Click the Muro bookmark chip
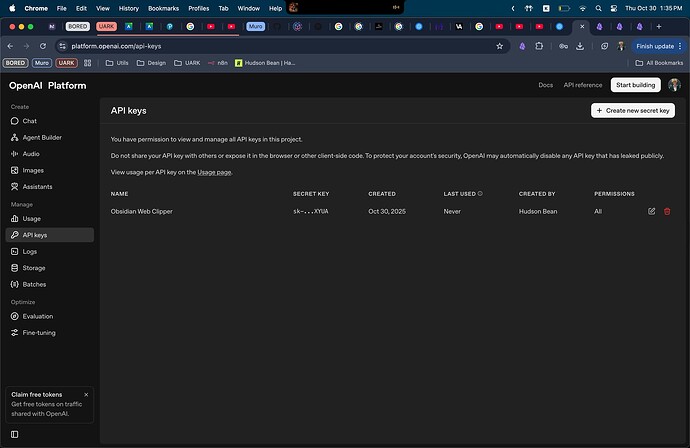The width and height of the screenshot is (690, 448). (x=42, y=63)
